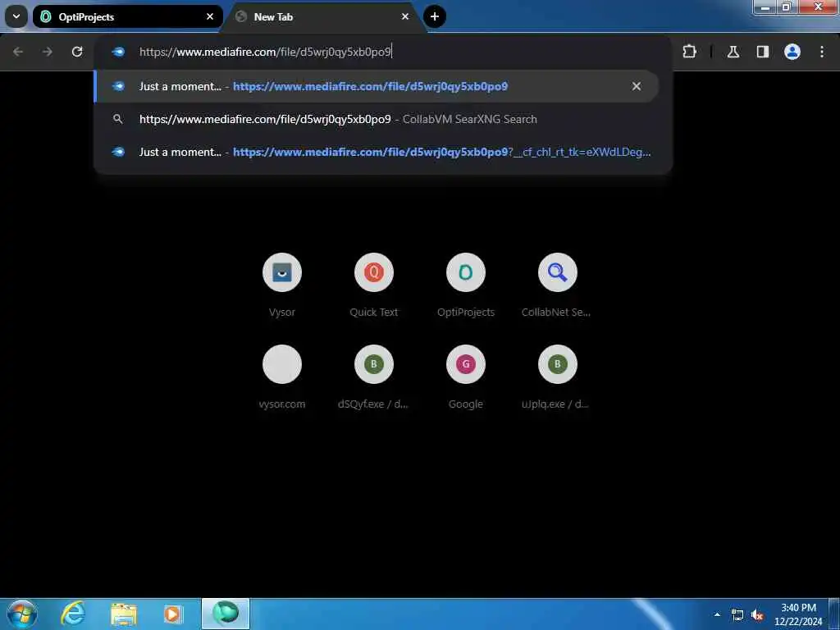Image resolution: width=840 pixels, height=630 pixels.
Task: Go back to previous page
Action: [x=18, y=52]
